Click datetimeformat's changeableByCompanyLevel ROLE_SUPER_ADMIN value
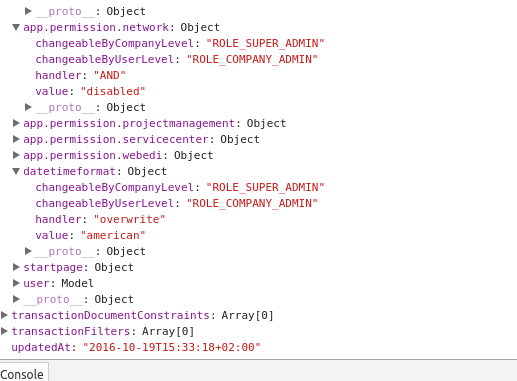The image size is (517, 381). 265,187
